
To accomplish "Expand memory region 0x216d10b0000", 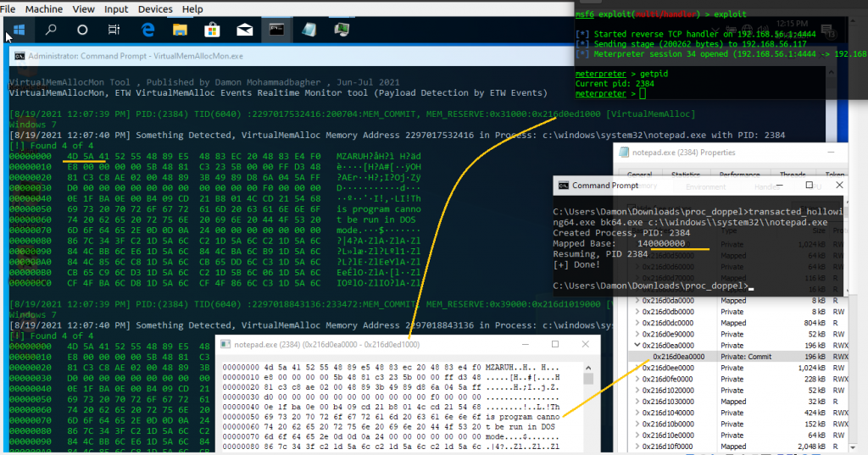I will [637, 424].
